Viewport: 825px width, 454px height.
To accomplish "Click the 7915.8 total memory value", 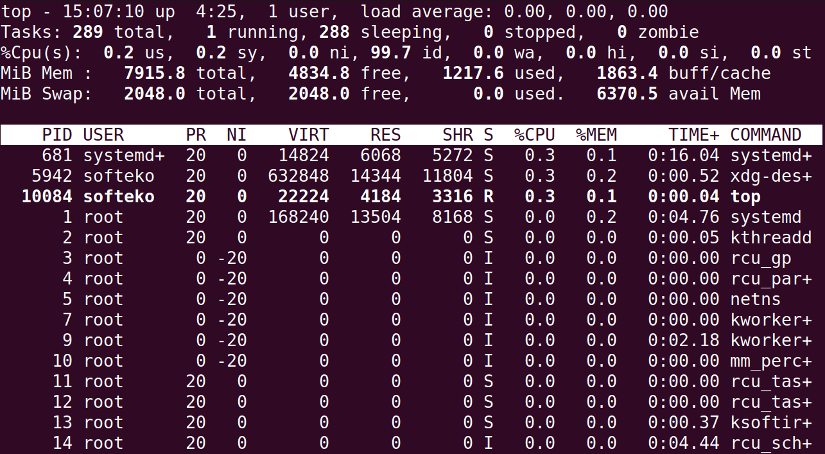I will pos(154,73).
